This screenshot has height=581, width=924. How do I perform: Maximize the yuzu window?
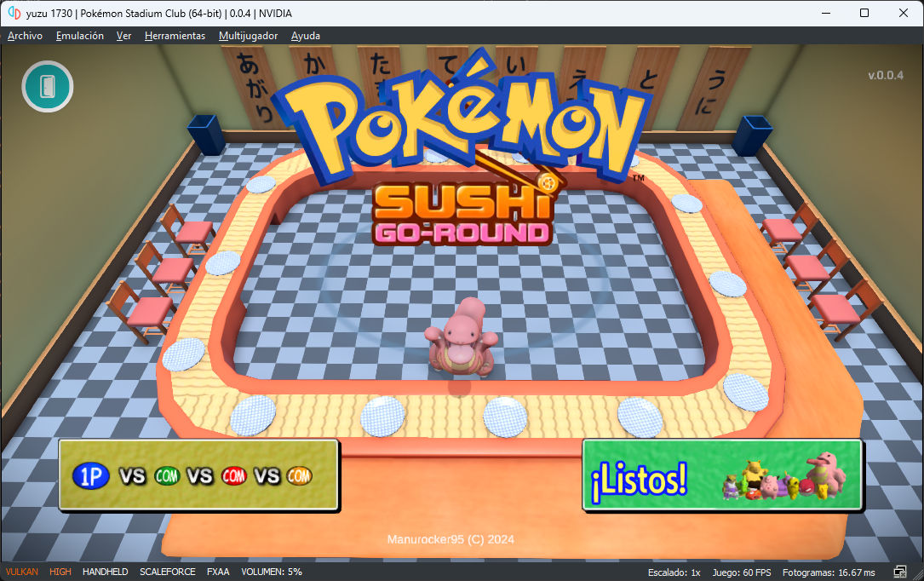(x=864, y=13)
